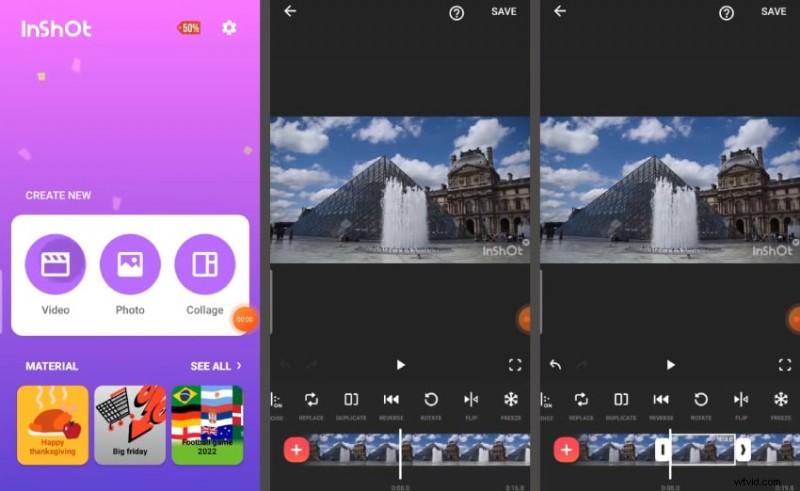800x491 pixels.
Task: Add clip with plus in middle editor
Action: 296,450
